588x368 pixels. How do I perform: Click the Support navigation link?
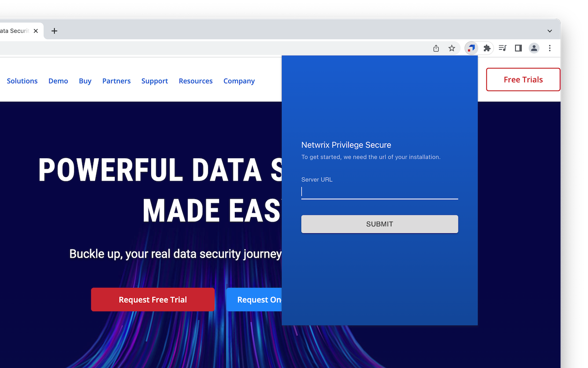coord(154,80)
